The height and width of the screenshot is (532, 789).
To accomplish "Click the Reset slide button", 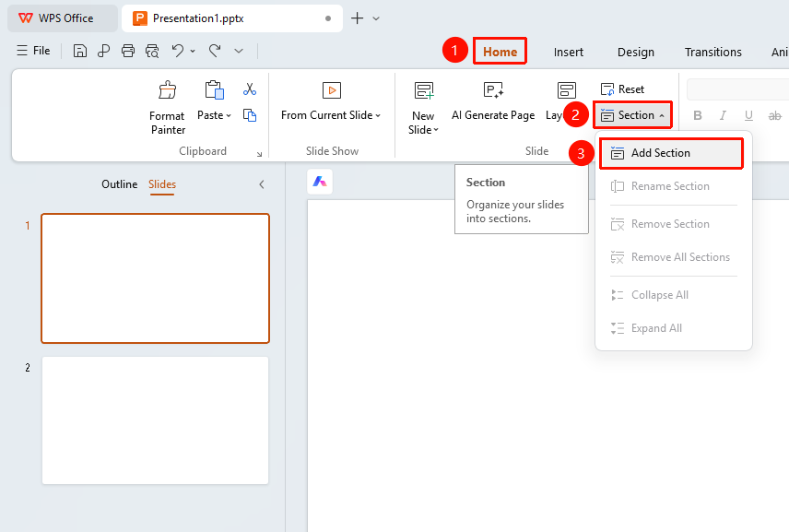I will [x=622, y=89].
